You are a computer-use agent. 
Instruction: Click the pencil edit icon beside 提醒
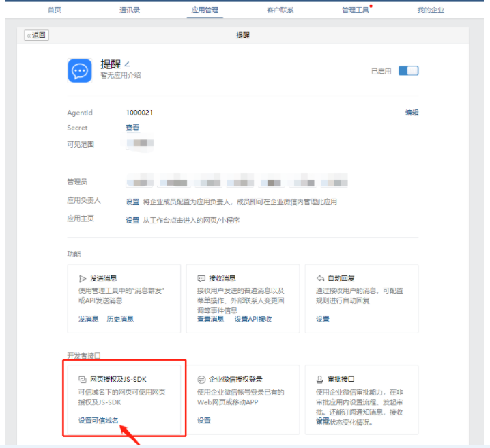click(x=127, y=64)
